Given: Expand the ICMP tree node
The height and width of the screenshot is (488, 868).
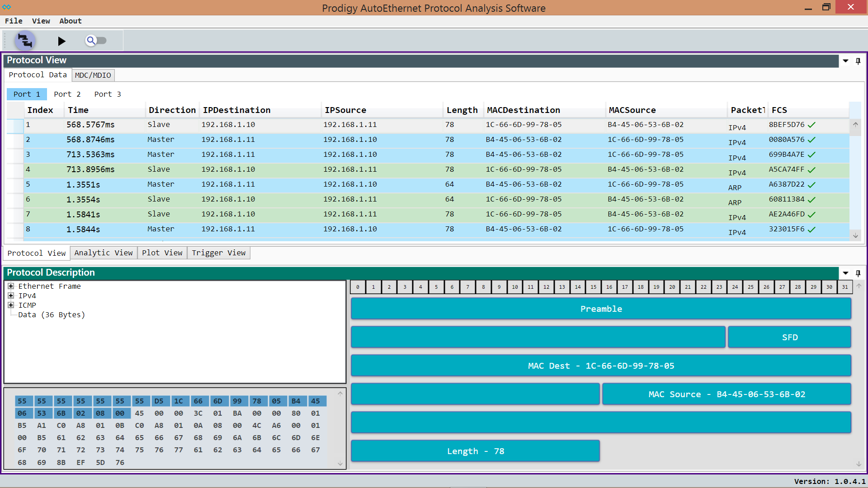Looking at the screenshot, I should click(11, 305).
